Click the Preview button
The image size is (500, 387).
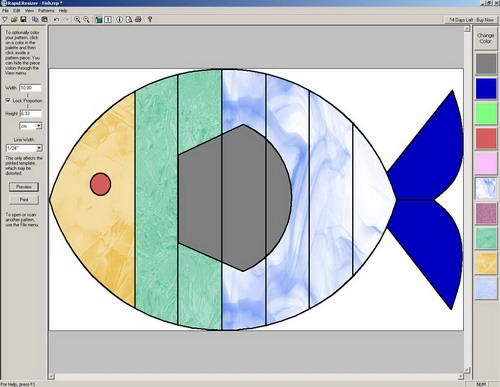pyautogui.click(x=24, y=187)
